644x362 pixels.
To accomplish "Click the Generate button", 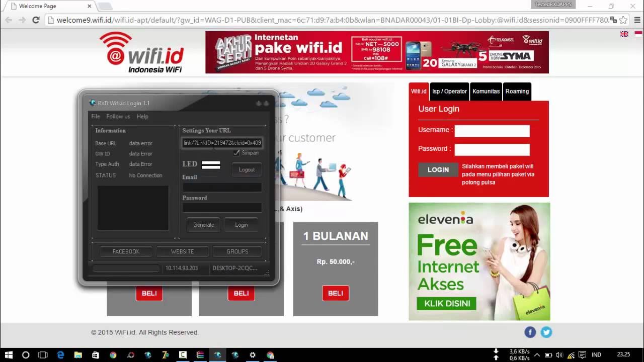I will point(204,225).
